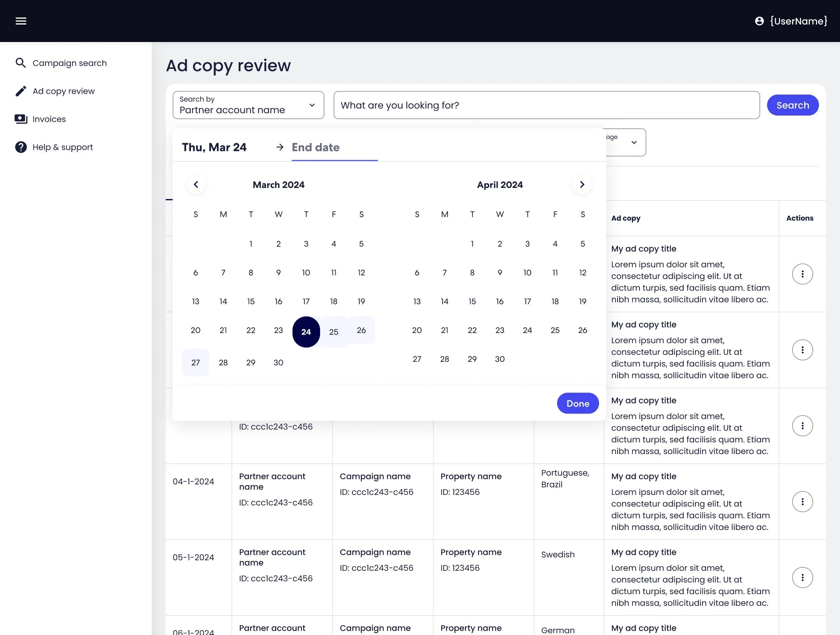Viewport: 840px width, 635px height.
Task: Select April 30 in the calendar
Action: pos(500,359)
